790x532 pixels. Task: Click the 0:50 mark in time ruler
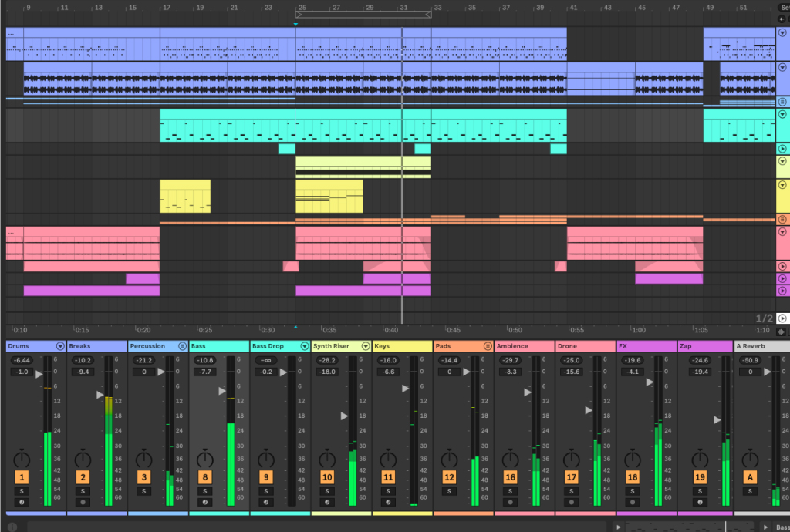[x=515, y=330]
